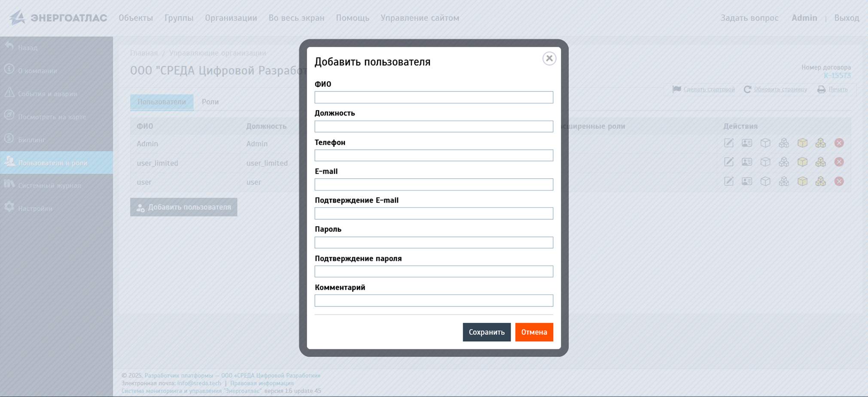Switch to the Роли tab
Screen dimensions: 868x397
210,102
